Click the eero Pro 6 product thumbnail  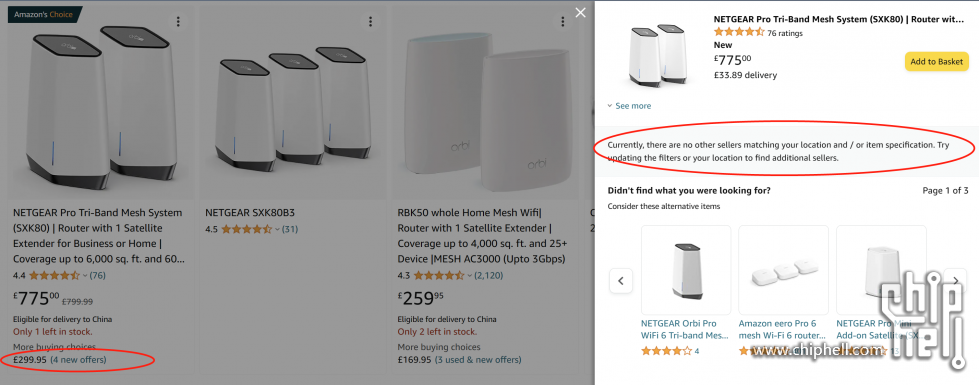click(784, 270)
